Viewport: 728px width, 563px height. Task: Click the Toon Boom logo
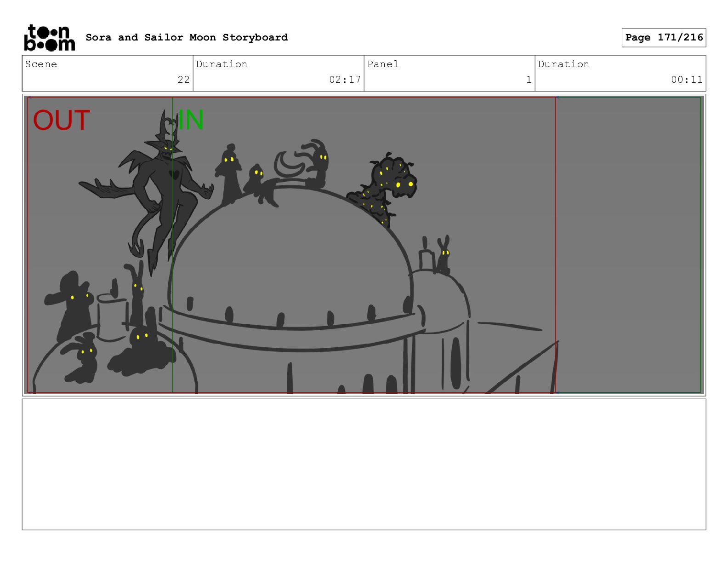(49, 37)
